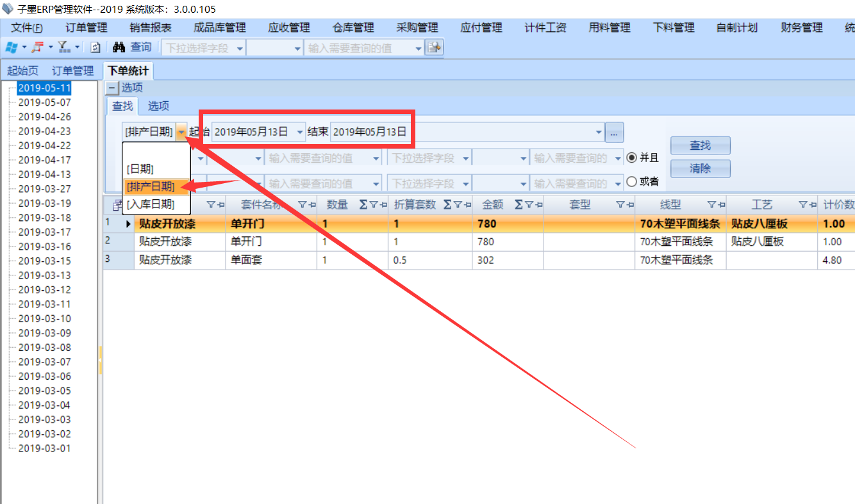Click the refresh document icon in toolbar
Screen dimensions: 855x504
click(95, 47)
